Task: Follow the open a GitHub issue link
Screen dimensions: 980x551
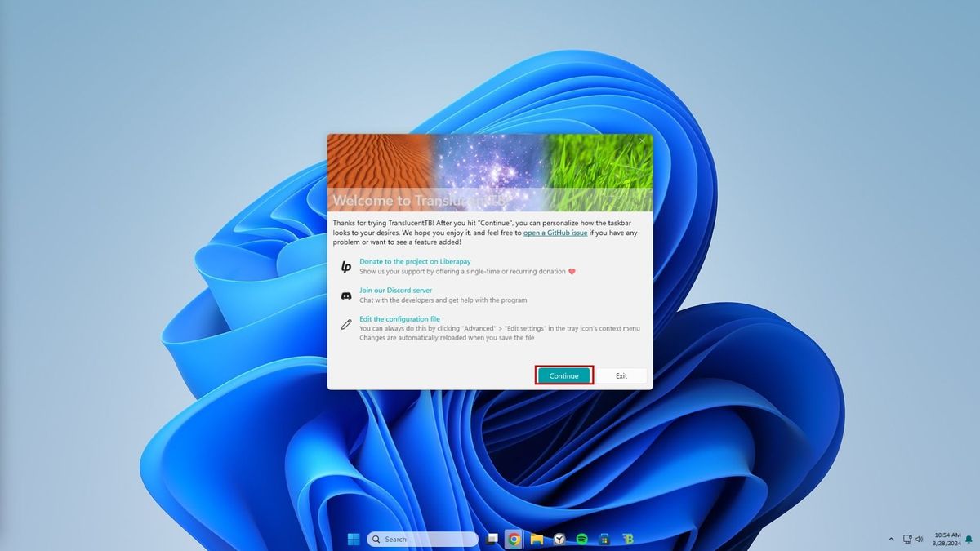Action: [555, 232]
